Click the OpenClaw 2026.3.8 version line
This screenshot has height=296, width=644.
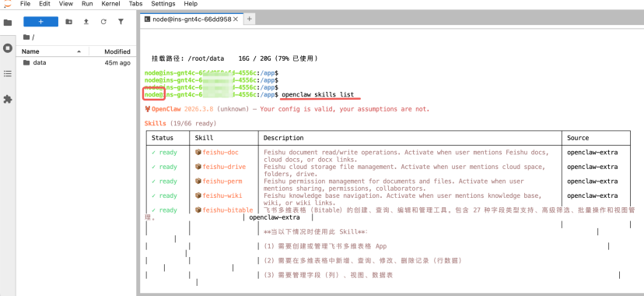click(x=287, y=109)
